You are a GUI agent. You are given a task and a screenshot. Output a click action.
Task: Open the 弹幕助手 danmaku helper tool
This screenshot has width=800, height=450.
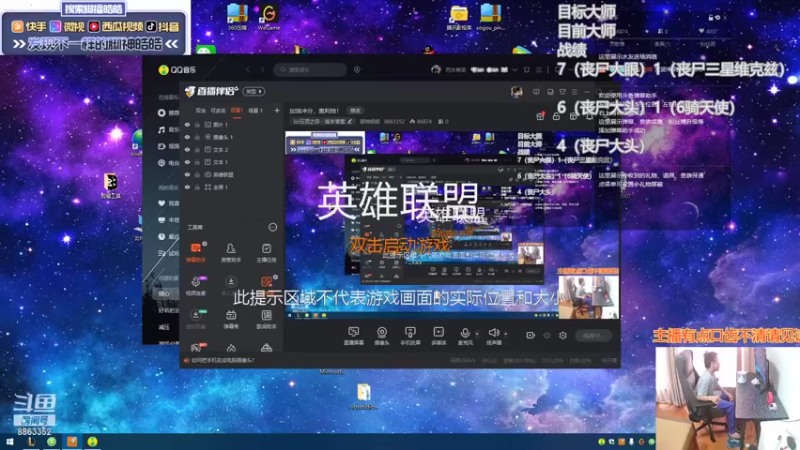[196, 252]
